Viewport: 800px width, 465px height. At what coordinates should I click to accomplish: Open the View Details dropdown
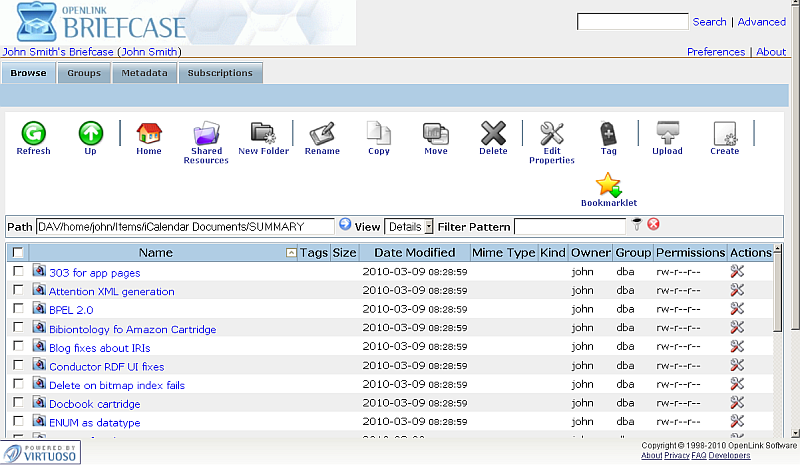[x=409, y=227]
